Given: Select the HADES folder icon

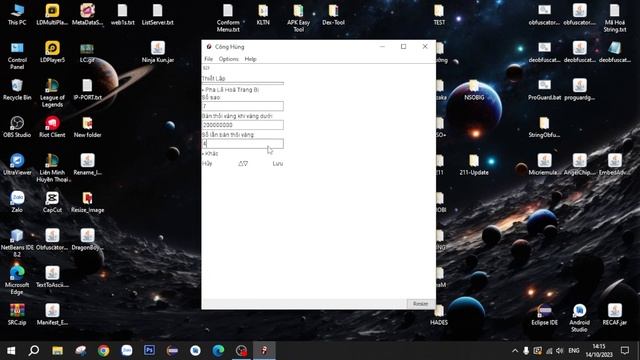Looking at the screenshot, I should pyautogui.click(x=439, y=315).
